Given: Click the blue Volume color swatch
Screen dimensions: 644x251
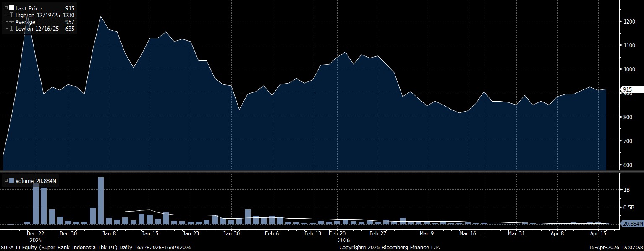Looking at the screenshot, I should [11, 181].
